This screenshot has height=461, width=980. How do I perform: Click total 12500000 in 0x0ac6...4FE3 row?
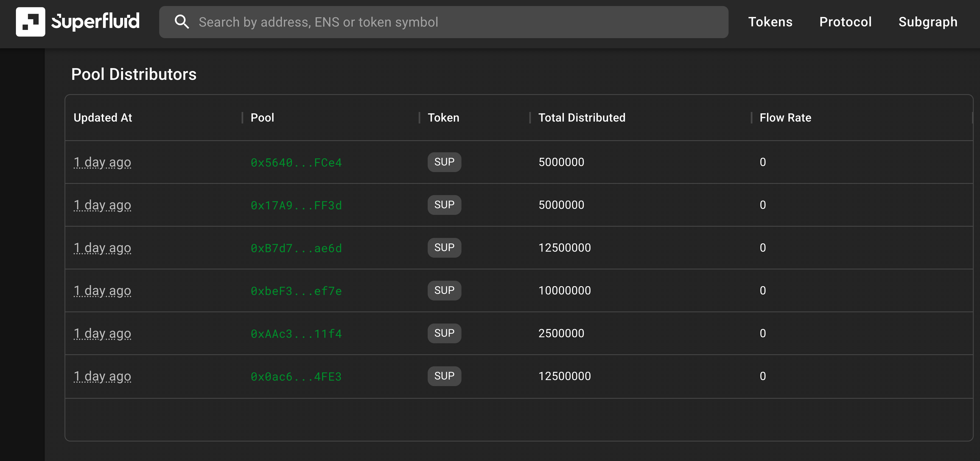tap(565, 376)
